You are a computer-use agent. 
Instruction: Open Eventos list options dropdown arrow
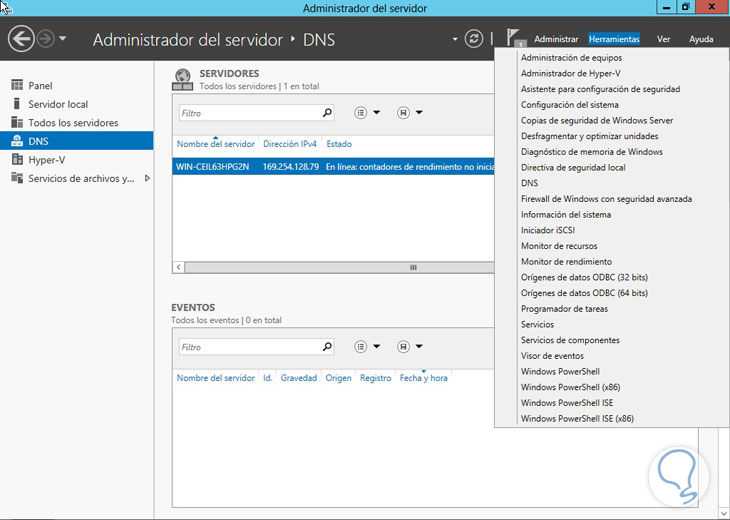pyautogui.click(x=377, y=347)
